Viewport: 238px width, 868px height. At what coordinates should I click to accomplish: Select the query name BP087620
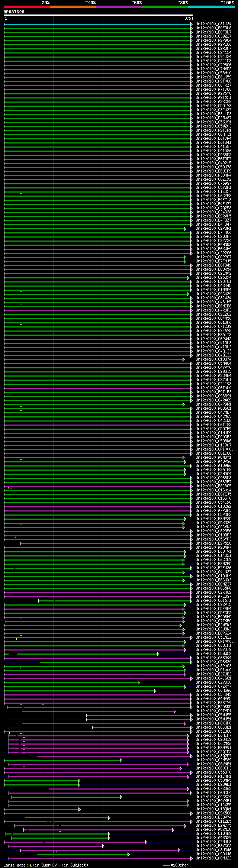click(14, 12)
